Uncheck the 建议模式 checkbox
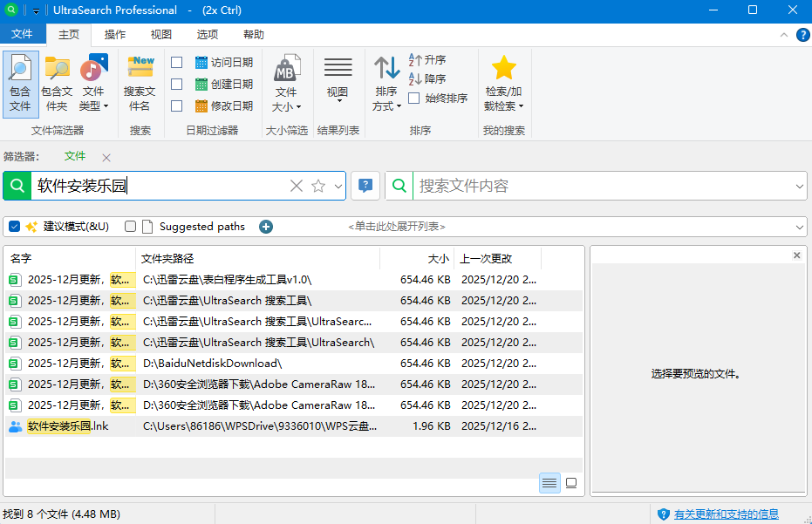Viewport: 812px width, 524px height. tap(15, 227)
